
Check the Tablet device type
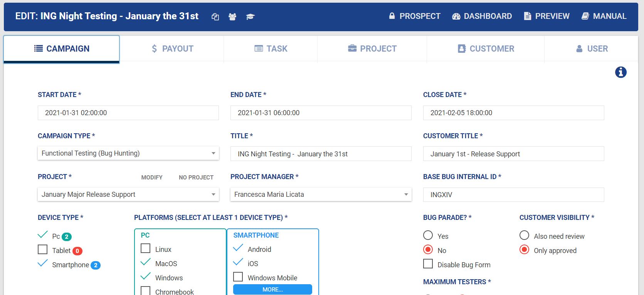43,250
